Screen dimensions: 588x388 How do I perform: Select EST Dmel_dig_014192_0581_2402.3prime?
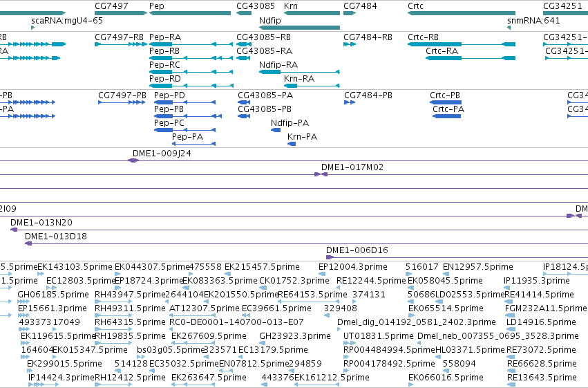417,322
